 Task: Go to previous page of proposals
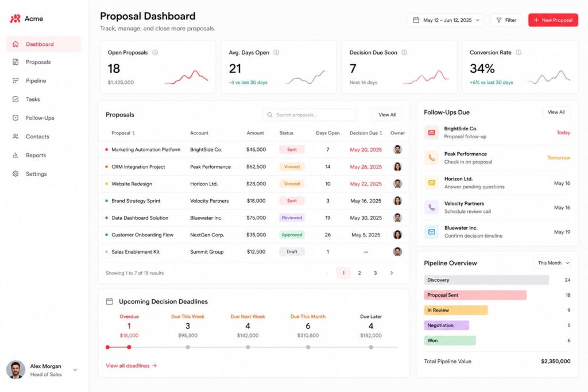[327, 273]
